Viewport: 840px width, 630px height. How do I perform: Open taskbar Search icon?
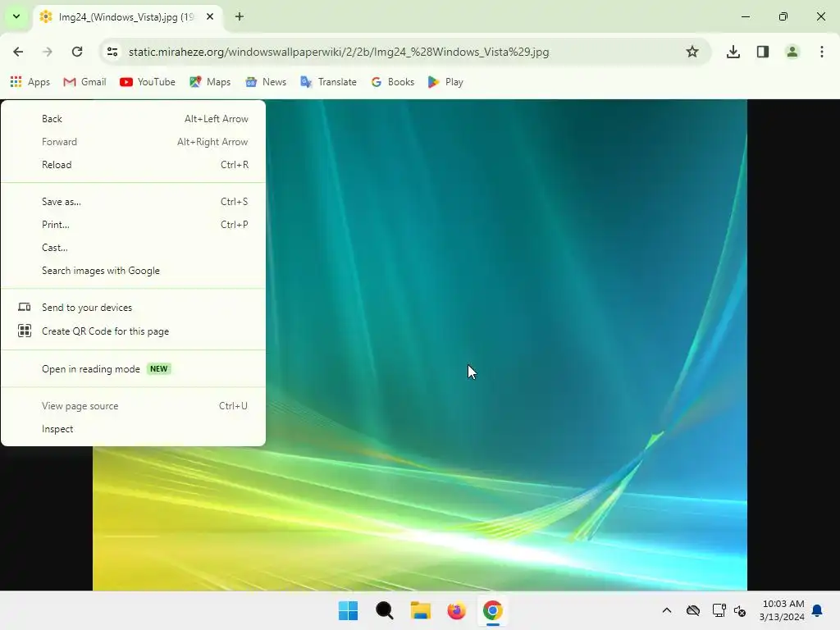click(x=384, y=610)
